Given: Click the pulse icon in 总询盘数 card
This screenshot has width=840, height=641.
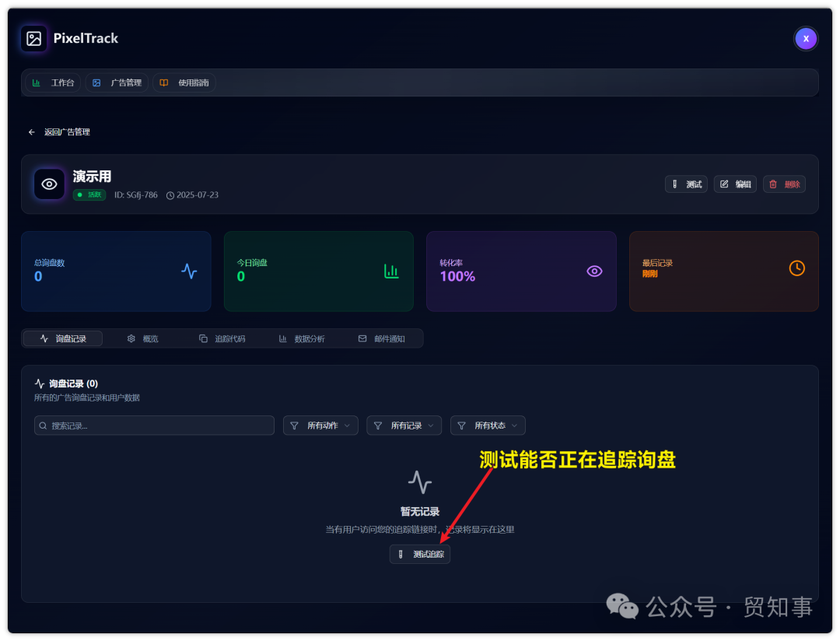Looking at the screenshot, I should pyautogui.click(x=189, y=271).
